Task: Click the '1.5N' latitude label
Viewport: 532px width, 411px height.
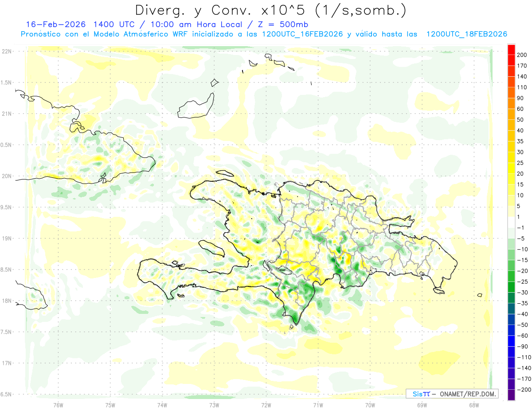Action: pos(6,82)
